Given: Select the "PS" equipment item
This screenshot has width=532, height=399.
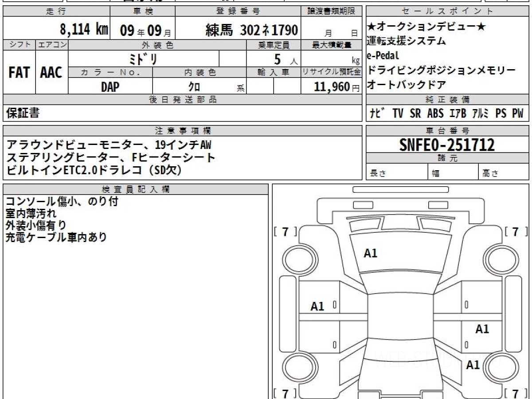Looking at the screenshot, I should click(x=501, y=113).
